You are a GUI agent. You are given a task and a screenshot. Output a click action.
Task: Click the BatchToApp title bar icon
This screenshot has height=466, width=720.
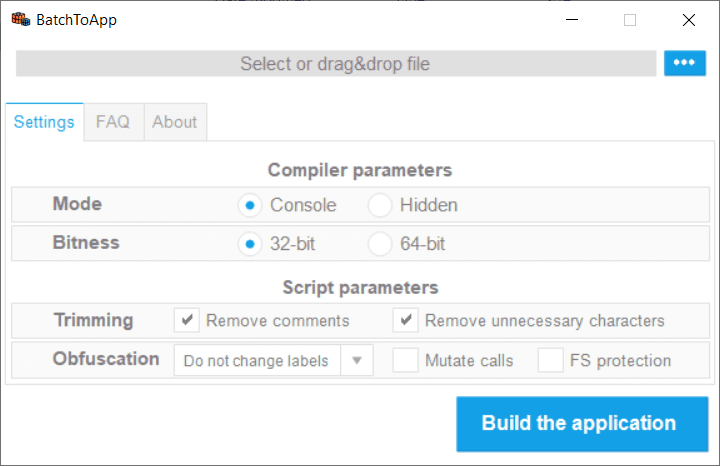[20, 19]
